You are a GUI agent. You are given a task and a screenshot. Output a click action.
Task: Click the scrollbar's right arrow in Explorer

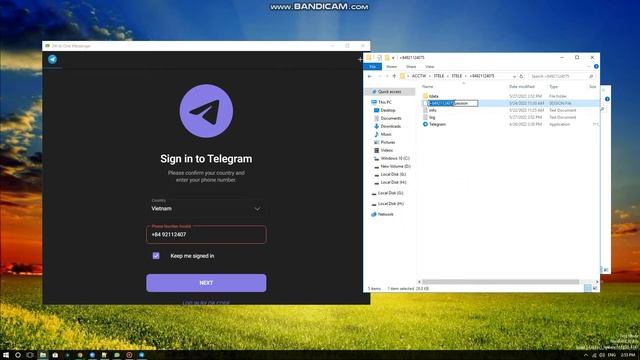tap(597, 282)
